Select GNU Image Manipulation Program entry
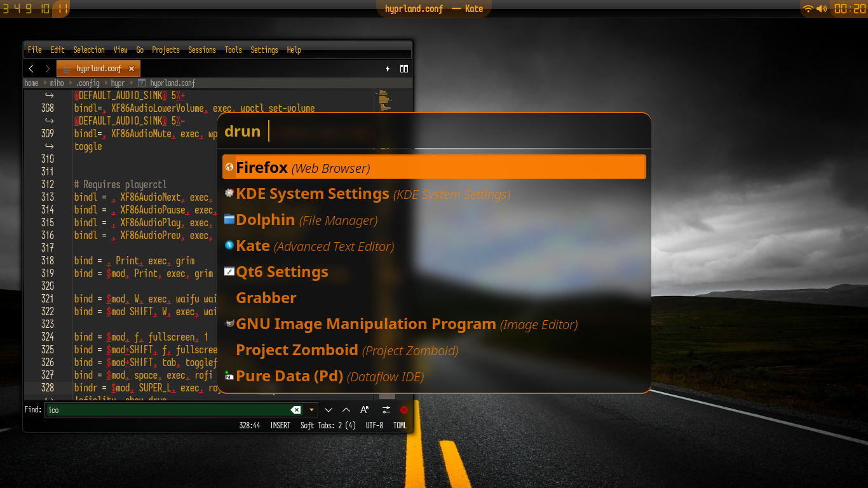Image resolution: width=868 pixels, height=488 pixels. coord(434,323)
